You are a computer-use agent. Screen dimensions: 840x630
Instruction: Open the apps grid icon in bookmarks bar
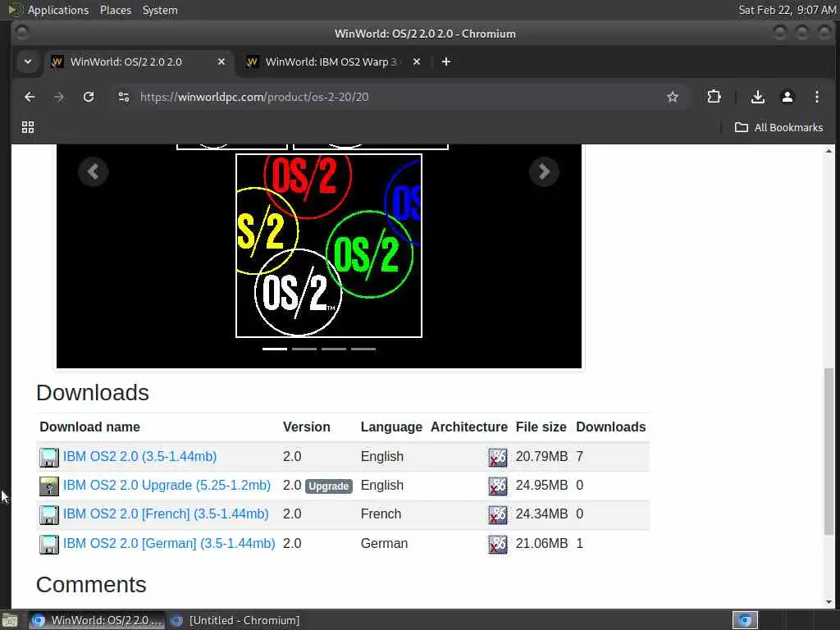pos(28,127)
